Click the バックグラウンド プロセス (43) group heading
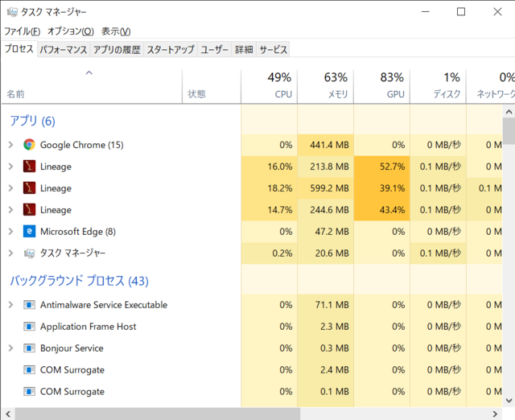 [79, 281]
